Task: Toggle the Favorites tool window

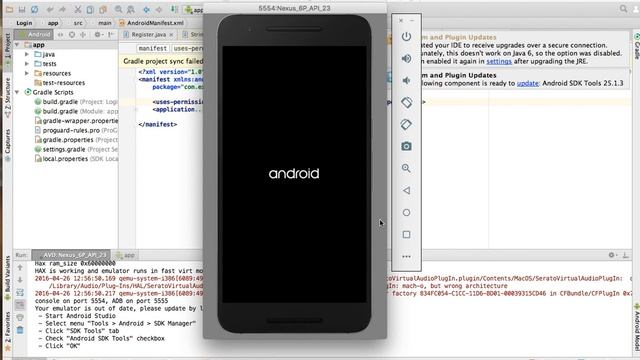Action: point(7,330)
